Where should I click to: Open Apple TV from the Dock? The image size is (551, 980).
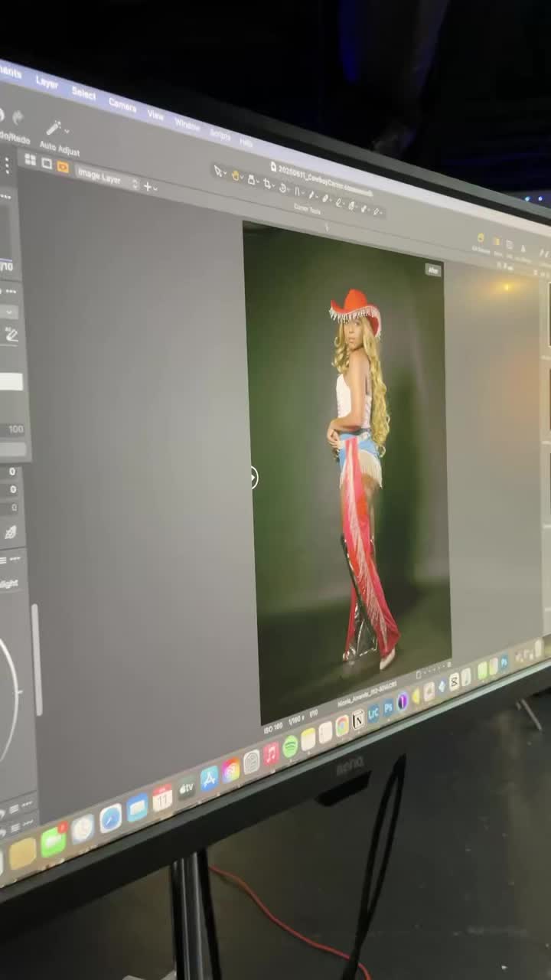[x=187, y=788]
